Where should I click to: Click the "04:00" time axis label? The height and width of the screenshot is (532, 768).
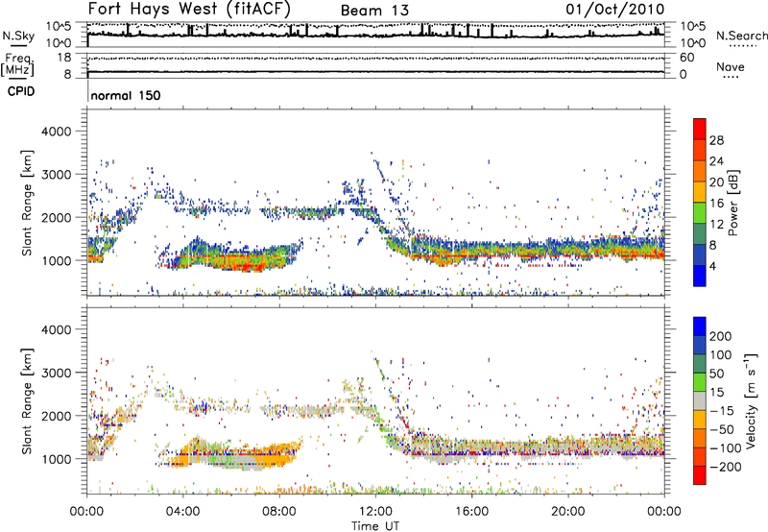[x=183, y=512]
